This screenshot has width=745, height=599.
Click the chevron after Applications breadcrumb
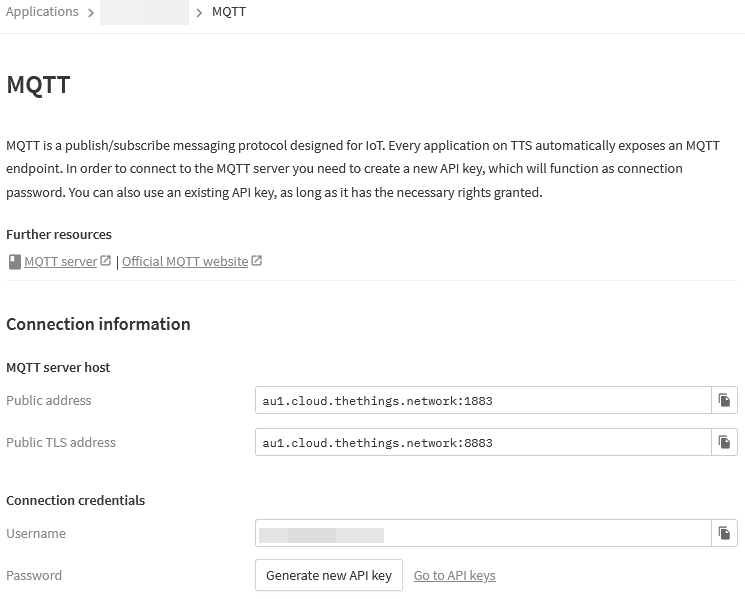click(91, 13)
